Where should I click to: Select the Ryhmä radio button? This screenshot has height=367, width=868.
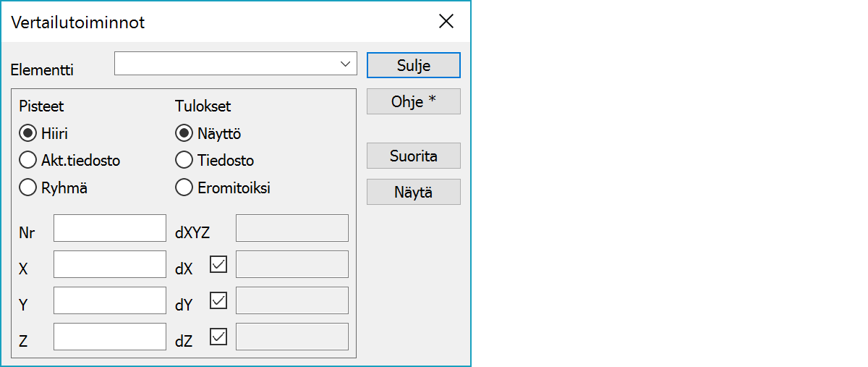28,187
